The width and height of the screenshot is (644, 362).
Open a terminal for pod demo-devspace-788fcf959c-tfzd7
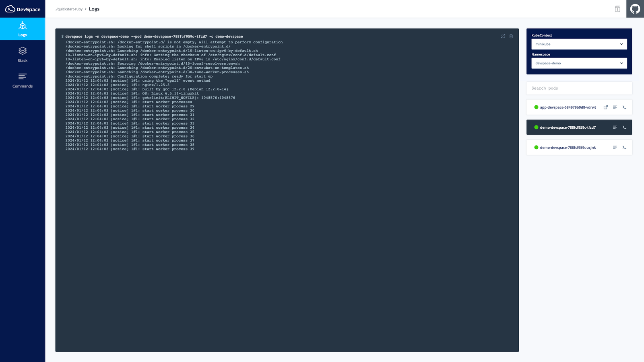[624, 127]
